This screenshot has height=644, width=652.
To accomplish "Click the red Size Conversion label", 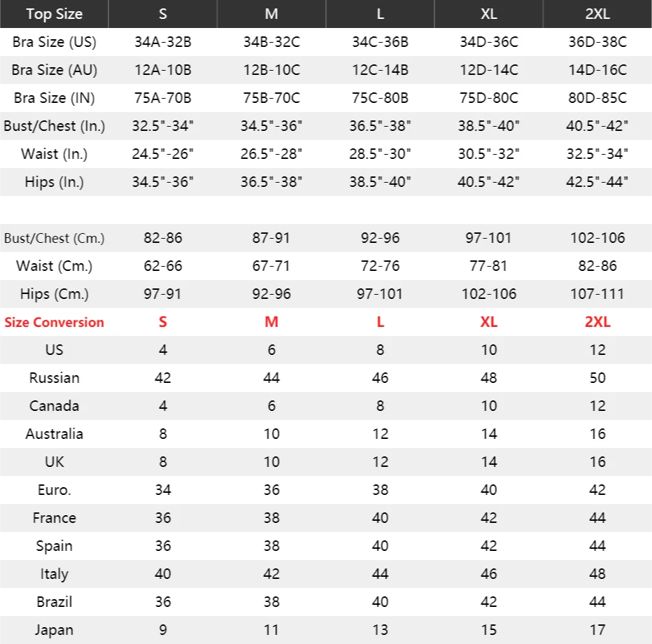I will coord(54,322).
